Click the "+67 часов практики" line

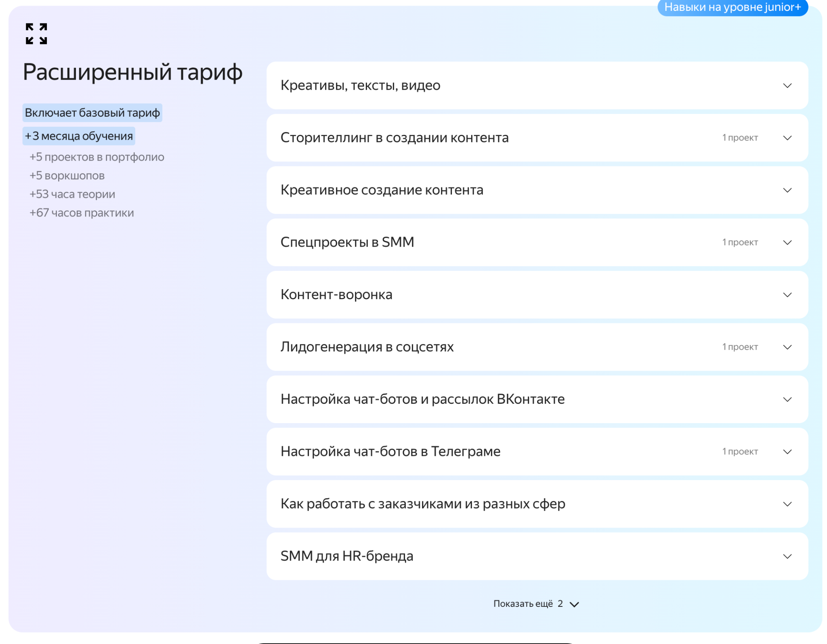pos(82,213)
